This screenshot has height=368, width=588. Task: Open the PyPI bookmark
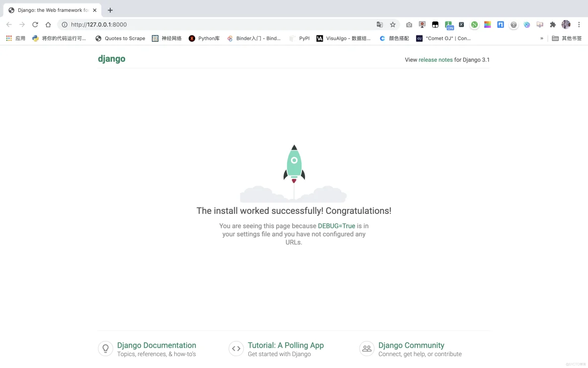point(299,38)
